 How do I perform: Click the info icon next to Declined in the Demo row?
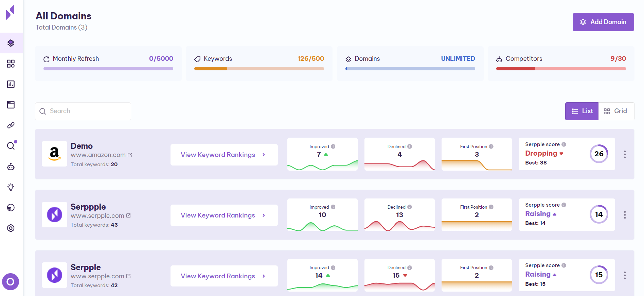pos(410,146)
